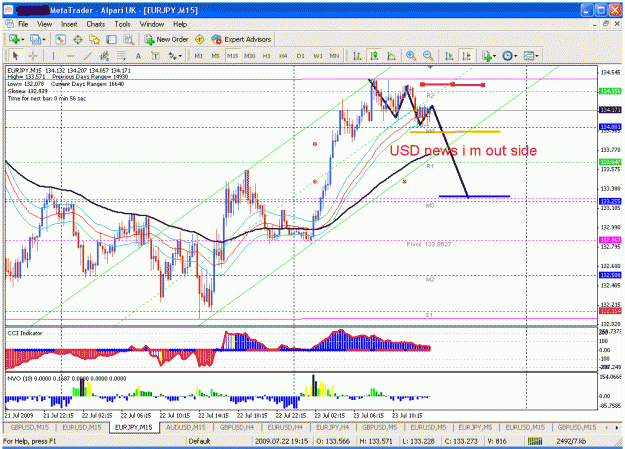Switch to the GBPUSD,M5 chart tab
The height and width of the screenshot is (449, 625).
pos(379,427)
